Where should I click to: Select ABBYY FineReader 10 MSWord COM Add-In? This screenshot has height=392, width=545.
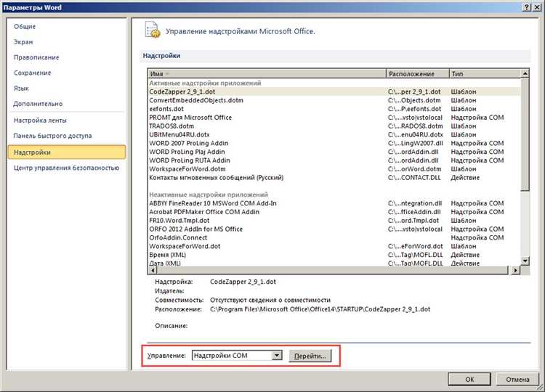click(x=334, y=203)
